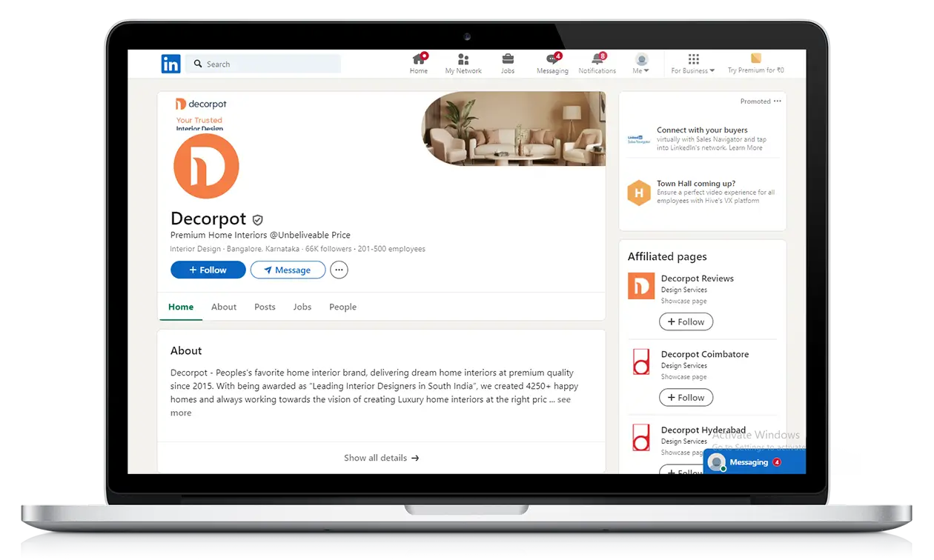The width and height of the screenshot is (934, 560).
Task: Click the Decorpot company name heading
Action: pos(208,219)
